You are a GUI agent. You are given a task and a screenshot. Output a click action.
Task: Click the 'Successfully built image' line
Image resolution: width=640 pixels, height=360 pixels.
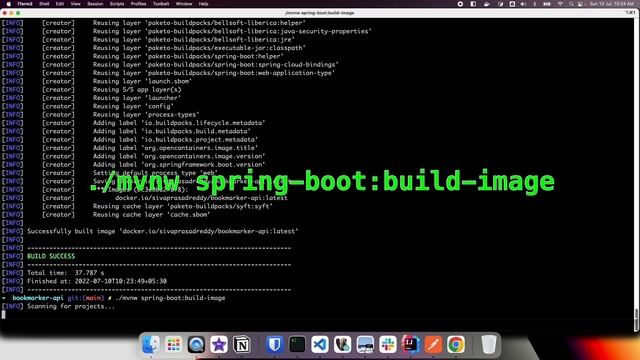(162, 231)
